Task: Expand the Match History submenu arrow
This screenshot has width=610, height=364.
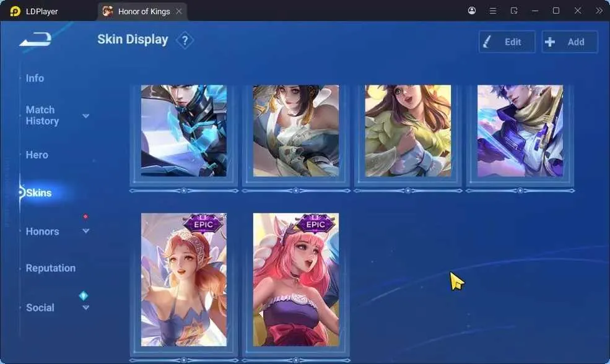Action: [x=86, y=116]
